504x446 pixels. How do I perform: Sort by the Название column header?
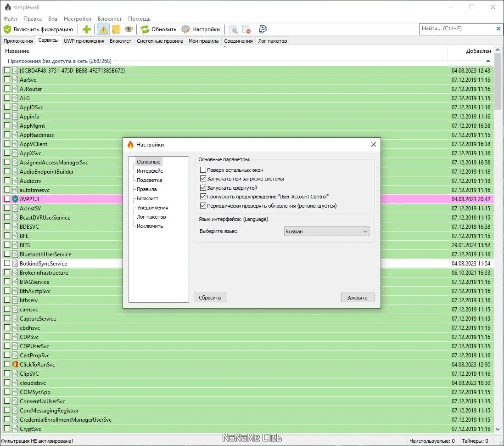(224, 51)
